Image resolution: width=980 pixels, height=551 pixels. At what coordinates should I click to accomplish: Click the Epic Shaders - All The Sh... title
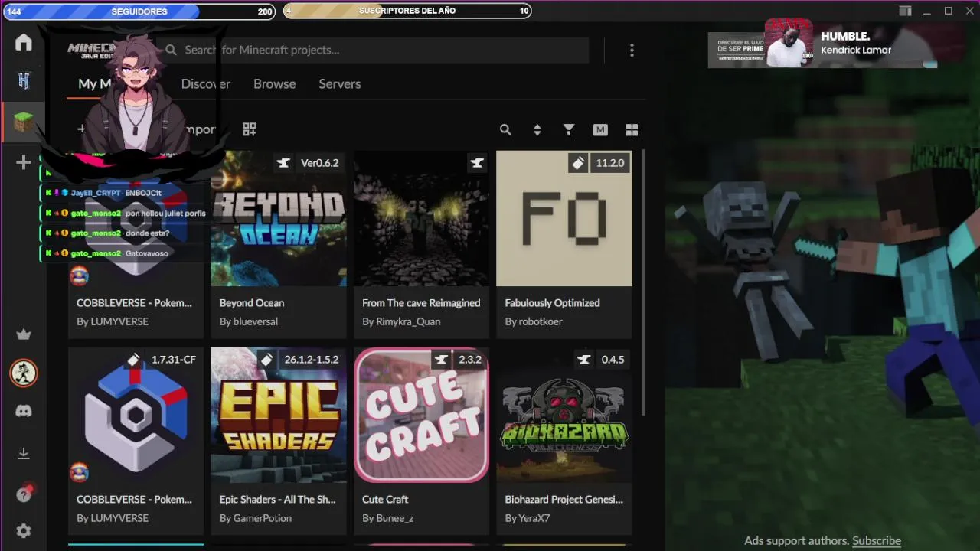point(278,500)
